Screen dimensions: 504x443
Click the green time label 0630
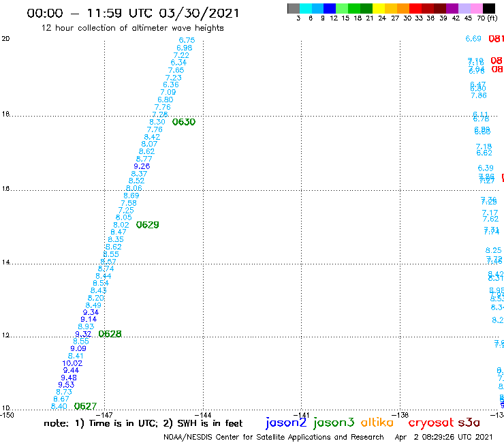(x=184, y=122)
